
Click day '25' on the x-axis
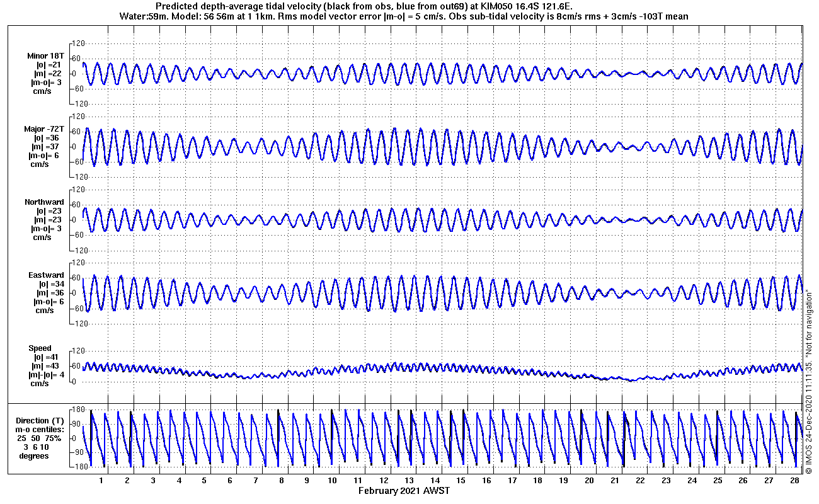718,480
